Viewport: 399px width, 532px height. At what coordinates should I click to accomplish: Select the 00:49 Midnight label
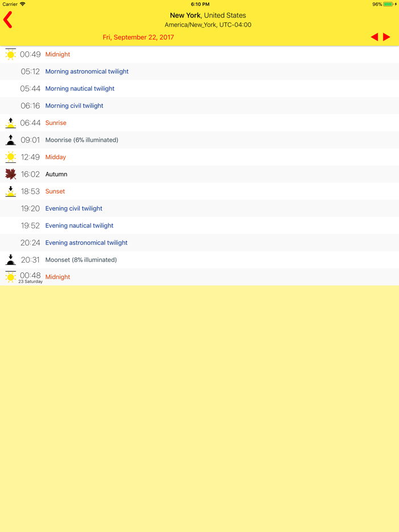tap(58, 54)
